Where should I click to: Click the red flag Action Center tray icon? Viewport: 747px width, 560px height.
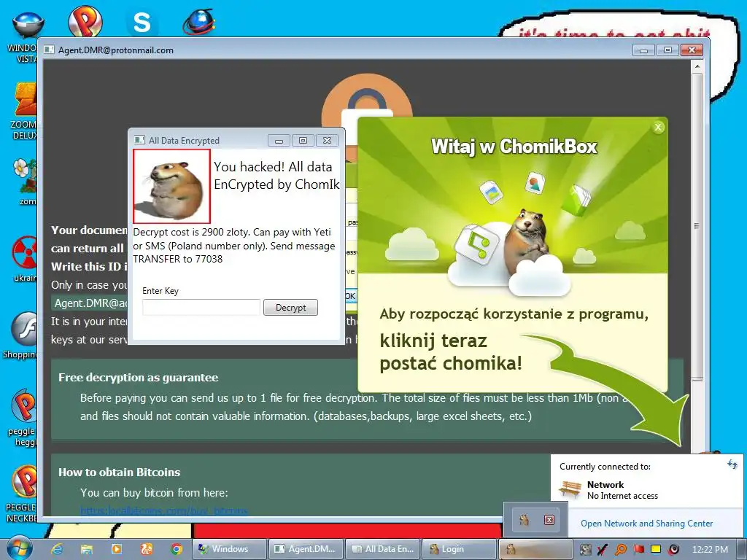point(638,550)
